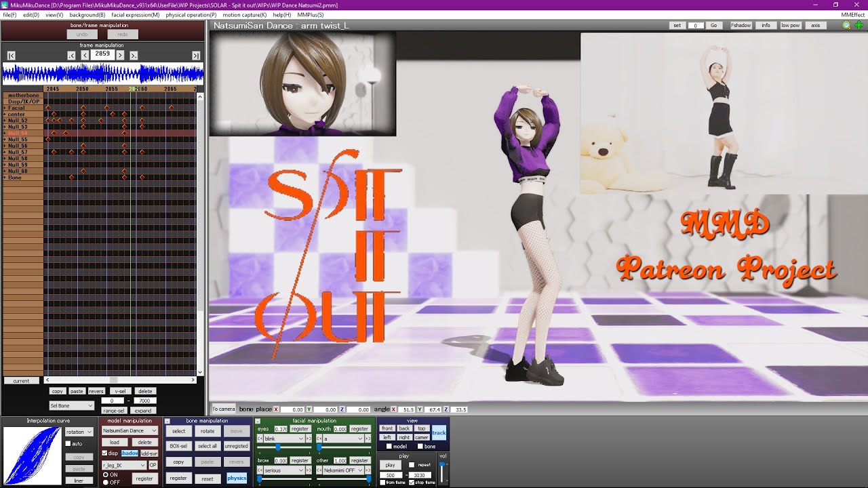868x488 pixels.
Task: Toggle the from frame checkbox
Action: [383, 483]
